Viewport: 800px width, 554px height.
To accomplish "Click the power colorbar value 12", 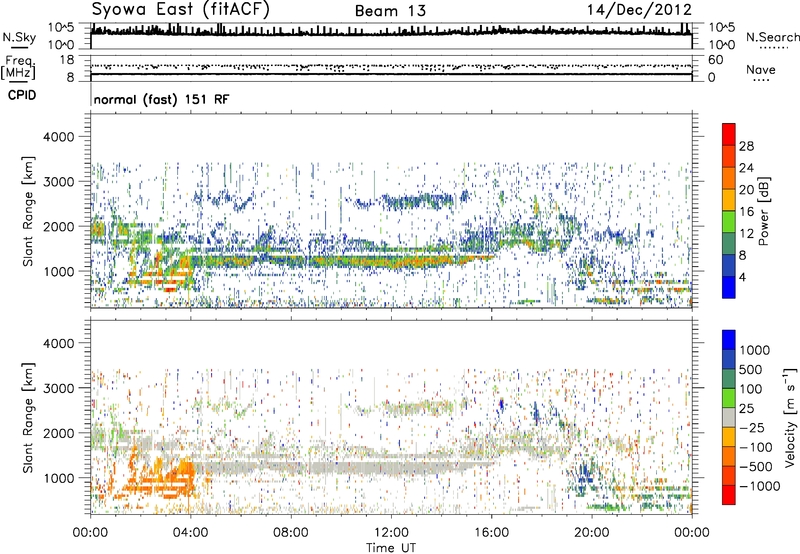I will coord(746,234).
